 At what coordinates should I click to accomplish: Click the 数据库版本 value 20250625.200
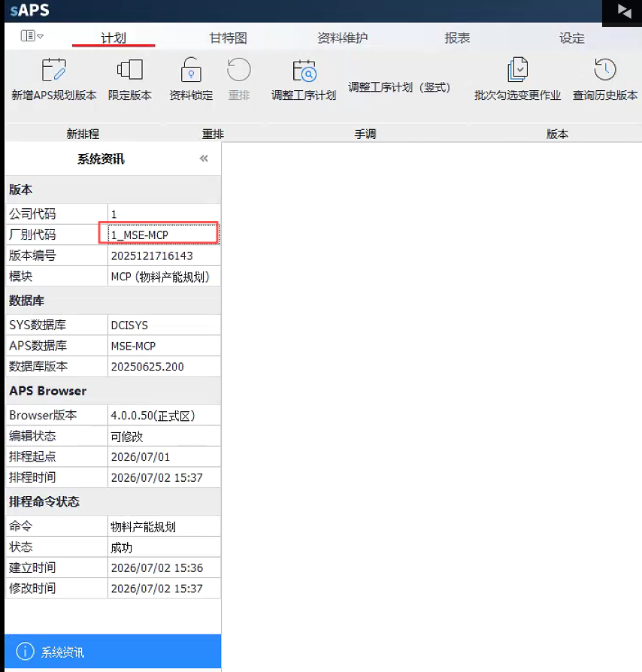coord(164,366)
